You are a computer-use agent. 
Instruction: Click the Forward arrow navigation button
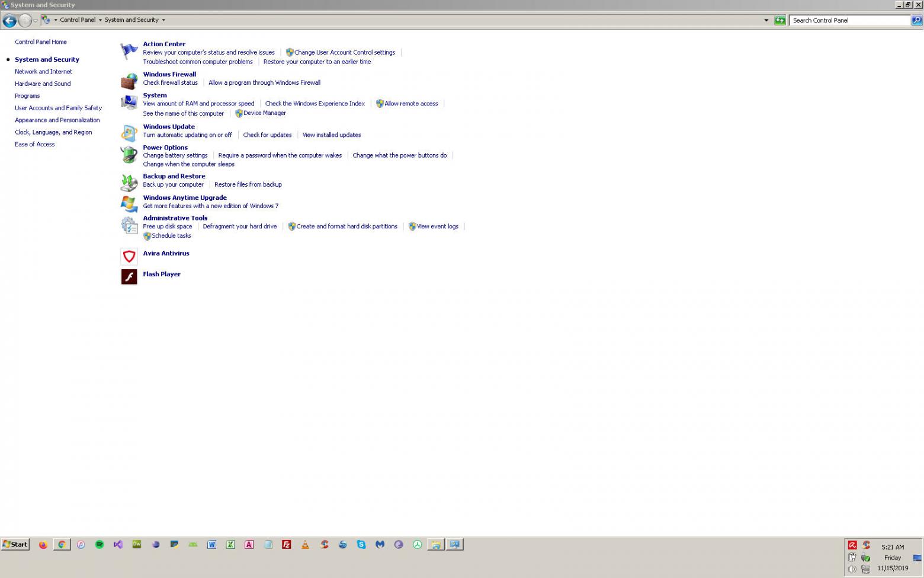point(24,21)
